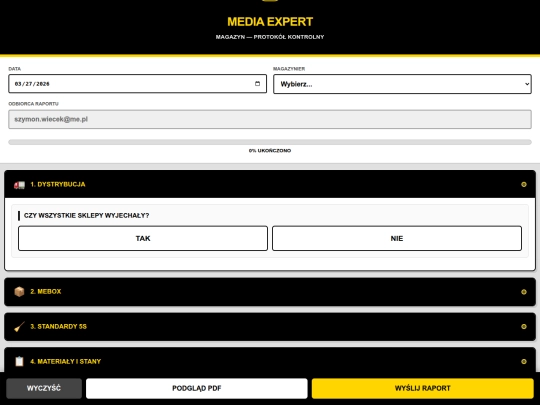540x405 pixels.
Task: Expand section 4. Materiały i Stany via its indicator
Action: click(x=524, y=361)
